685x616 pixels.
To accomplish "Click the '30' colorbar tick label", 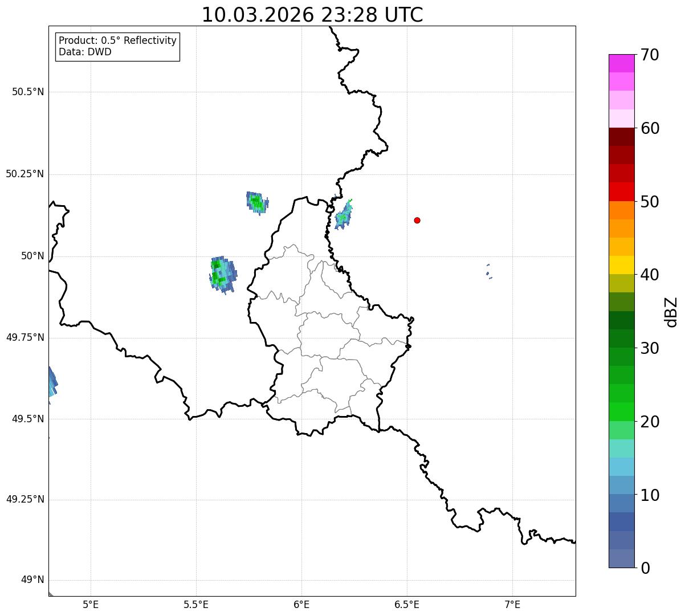I will pos(650,348).
